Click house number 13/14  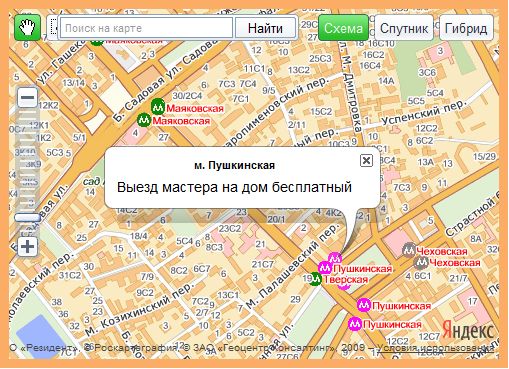tap(74, 82)
